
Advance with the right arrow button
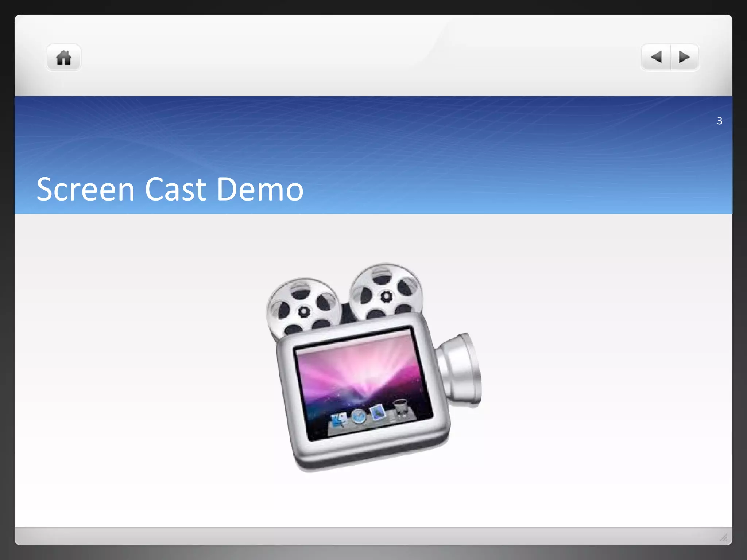[x=685, y=57]
